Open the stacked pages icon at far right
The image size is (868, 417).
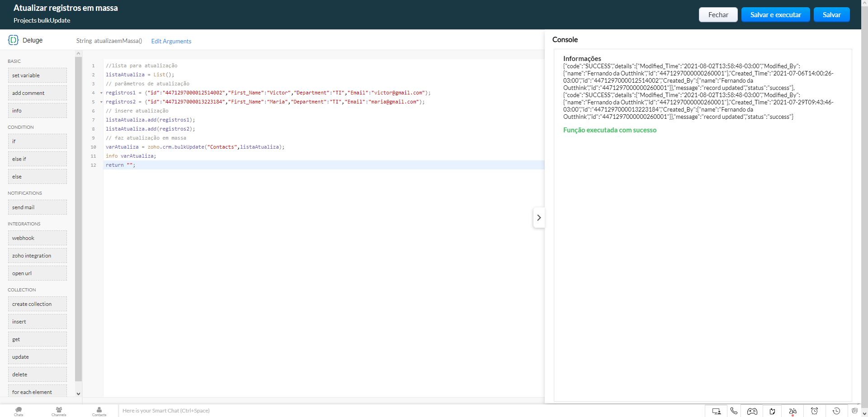pyautogui.click(x=854, y=411)
